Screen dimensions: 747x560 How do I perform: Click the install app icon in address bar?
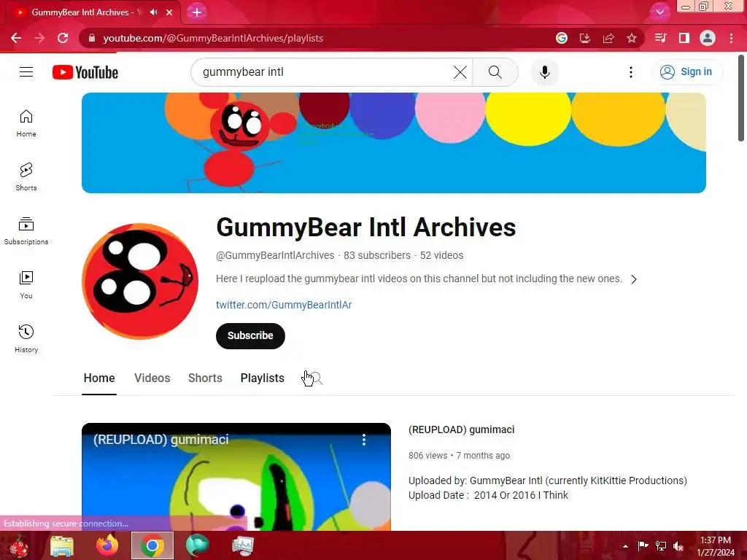pyautogui.click(x=584, y=38)
